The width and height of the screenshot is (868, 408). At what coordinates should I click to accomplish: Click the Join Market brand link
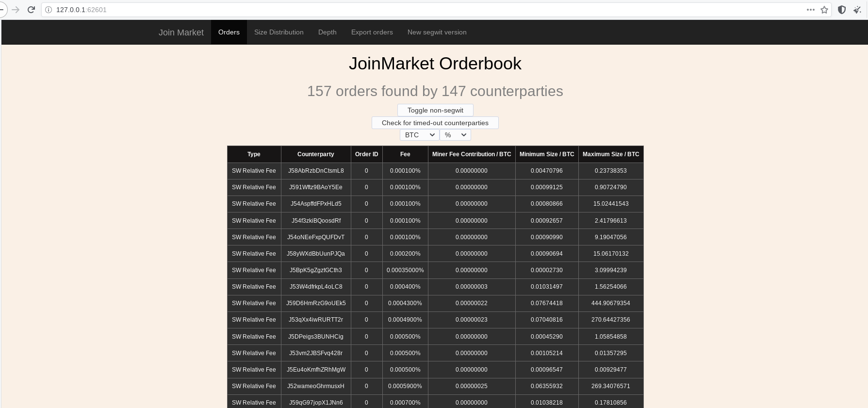181,33
